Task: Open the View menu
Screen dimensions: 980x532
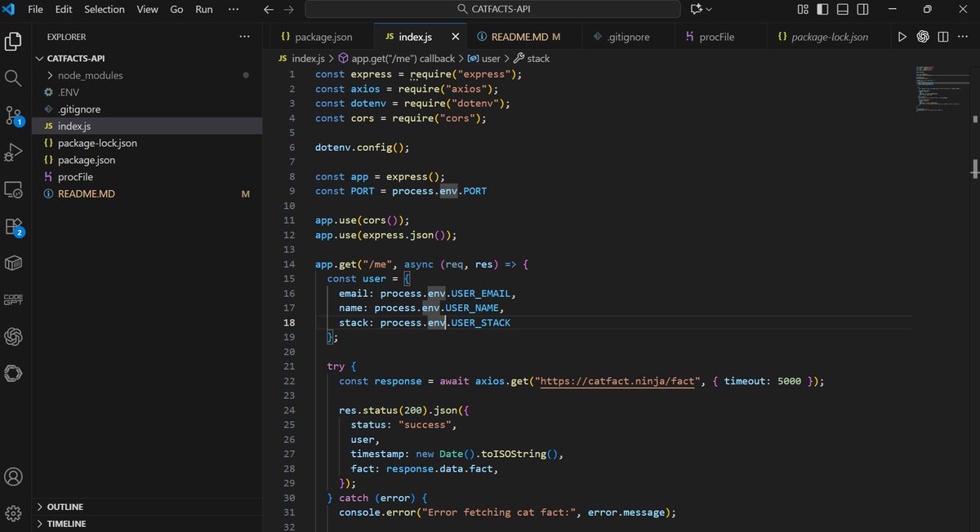Action: coord(148,10)
